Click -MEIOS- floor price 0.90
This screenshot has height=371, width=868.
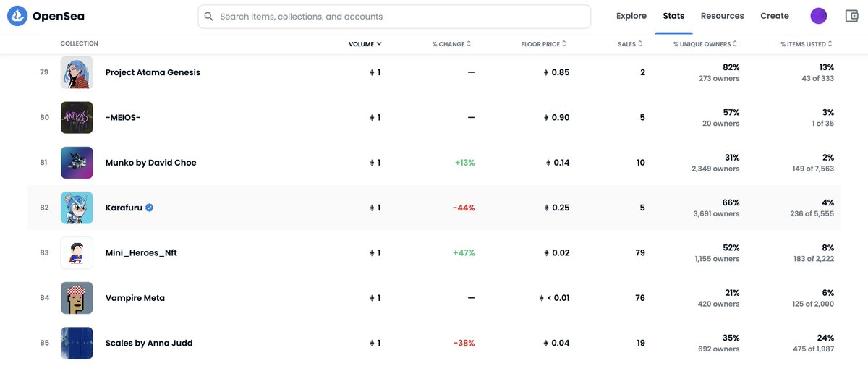click(x=556, y=117)
